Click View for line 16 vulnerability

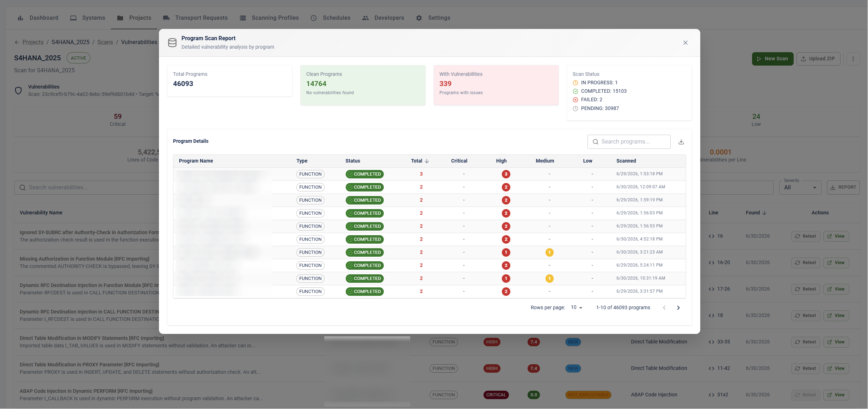point(836,236)
